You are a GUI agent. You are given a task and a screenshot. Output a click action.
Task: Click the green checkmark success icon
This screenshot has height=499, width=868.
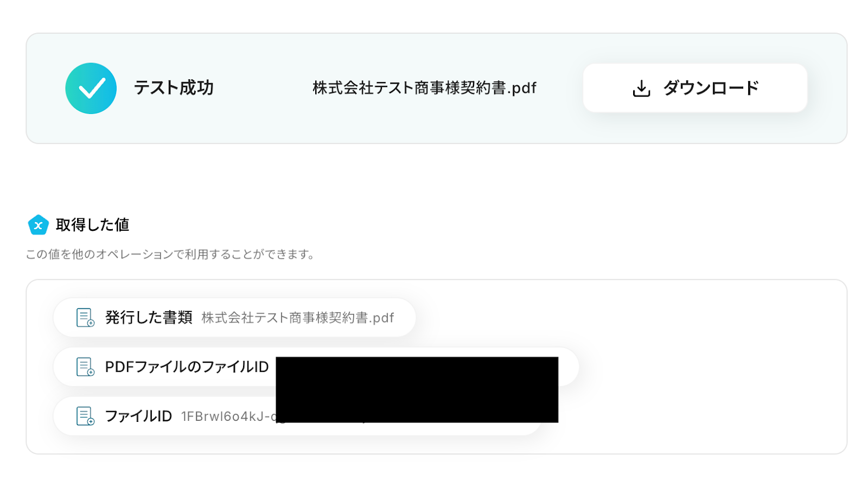91,88
